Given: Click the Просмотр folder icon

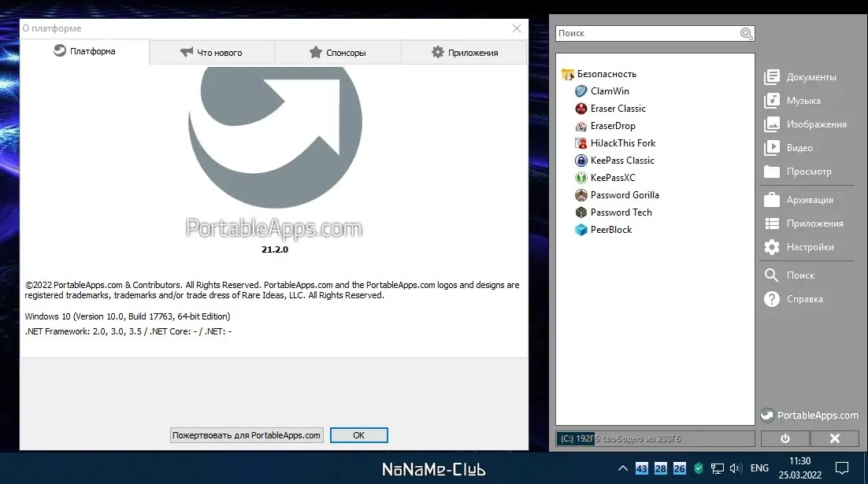Looking at the screenshot, I should [772, 172].
